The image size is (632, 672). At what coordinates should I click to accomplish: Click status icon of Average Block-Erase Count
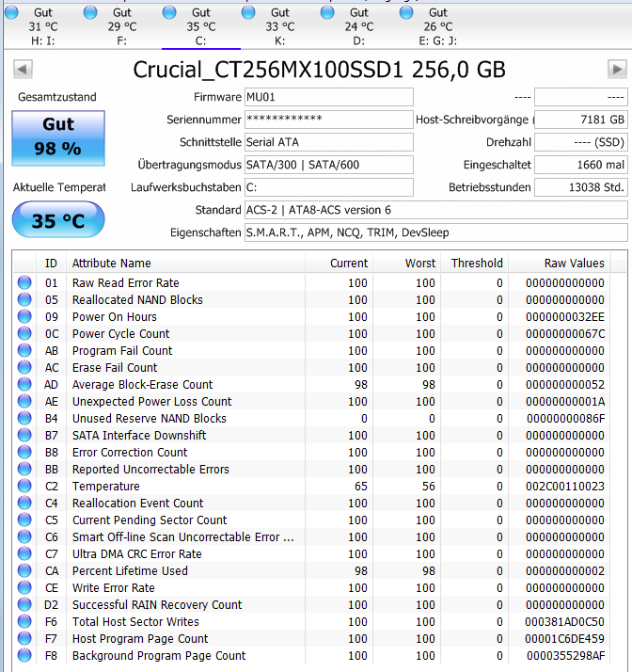[24, 384]
